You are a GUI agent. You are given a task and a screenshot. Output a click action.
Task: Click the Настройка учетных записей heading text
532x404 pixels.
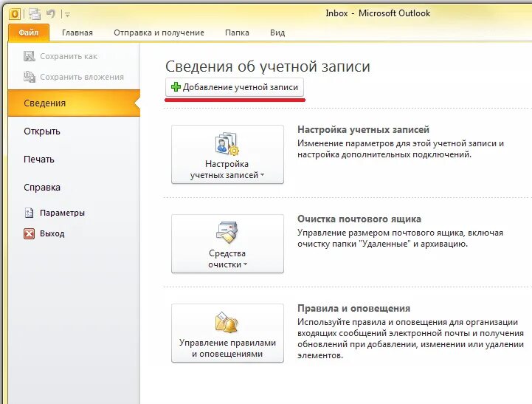(x=363, y=130)
